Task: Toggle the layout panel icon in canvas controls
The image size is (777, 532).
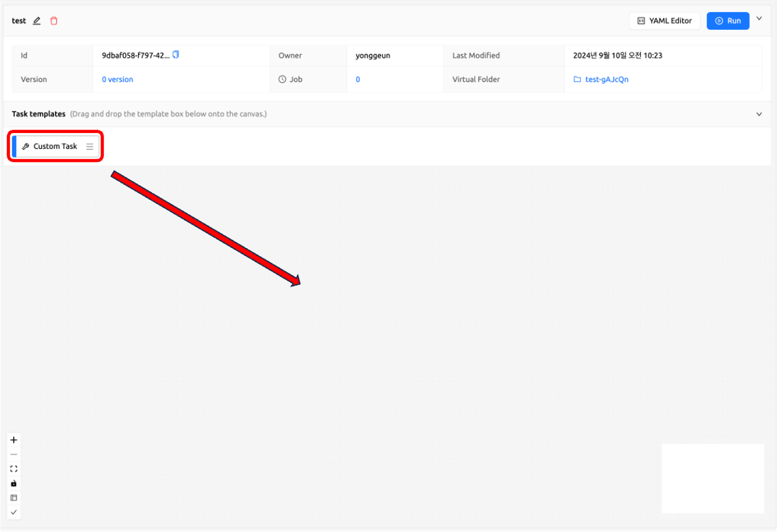Action: 14,498
